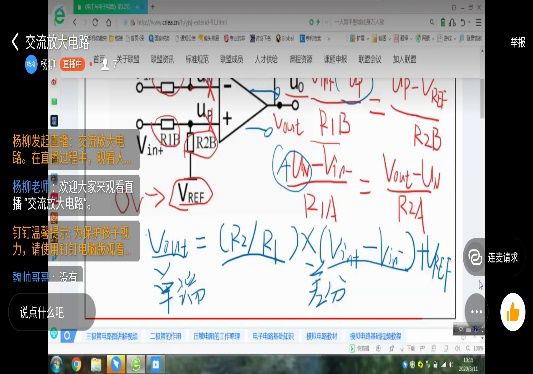Open the 标准规范 menu item
533x374 pixels.
pyautogui.click(x=197, y=59)
